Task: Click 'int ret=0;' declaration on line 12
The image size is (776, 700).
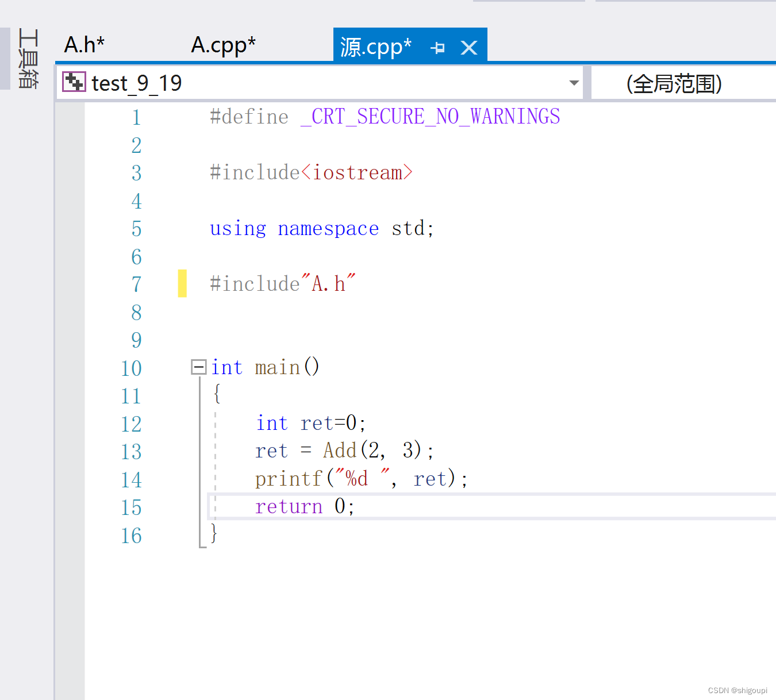Action: point(310,424)
